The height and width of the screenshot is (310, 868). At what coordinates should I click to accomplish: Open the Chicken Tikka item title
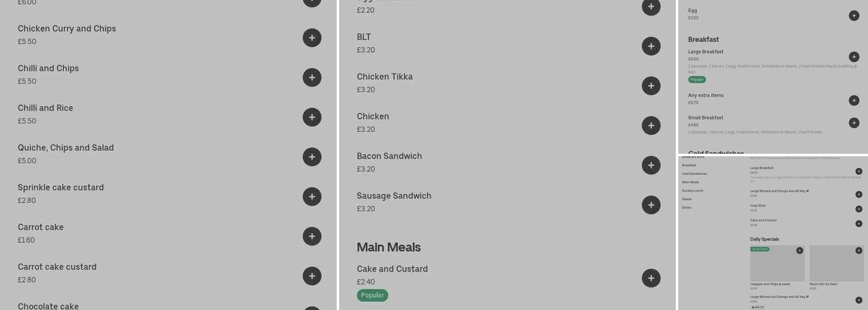(384, 77)
